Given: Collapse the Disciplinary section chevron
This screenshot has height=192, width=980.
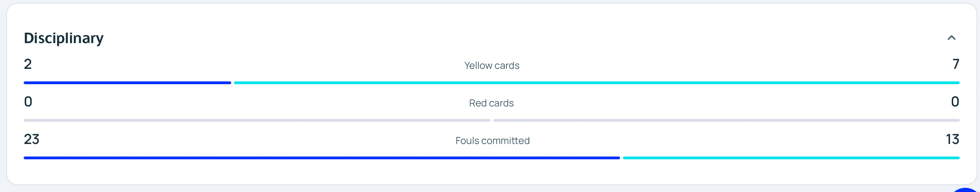Looking at the screenshot, I should [951, 38].
